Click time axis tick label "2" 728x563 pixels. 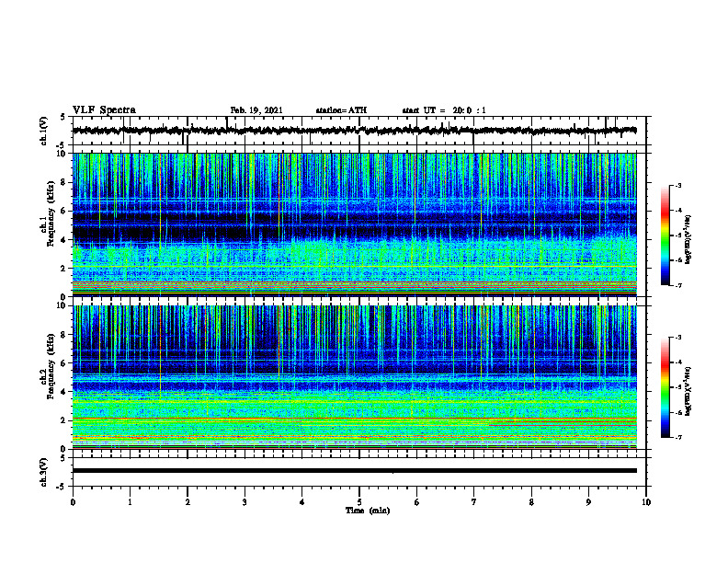188,502
